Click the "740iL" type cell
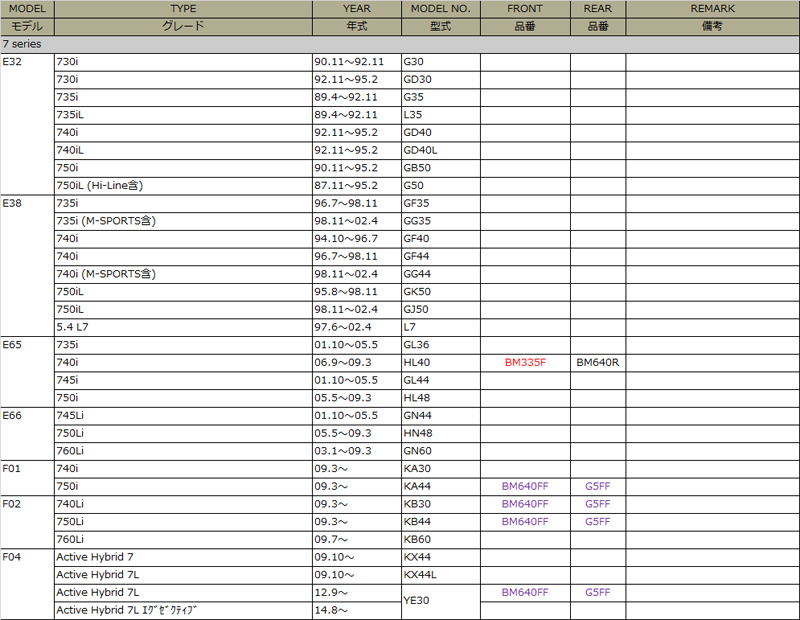 click(x=183, y=150)
